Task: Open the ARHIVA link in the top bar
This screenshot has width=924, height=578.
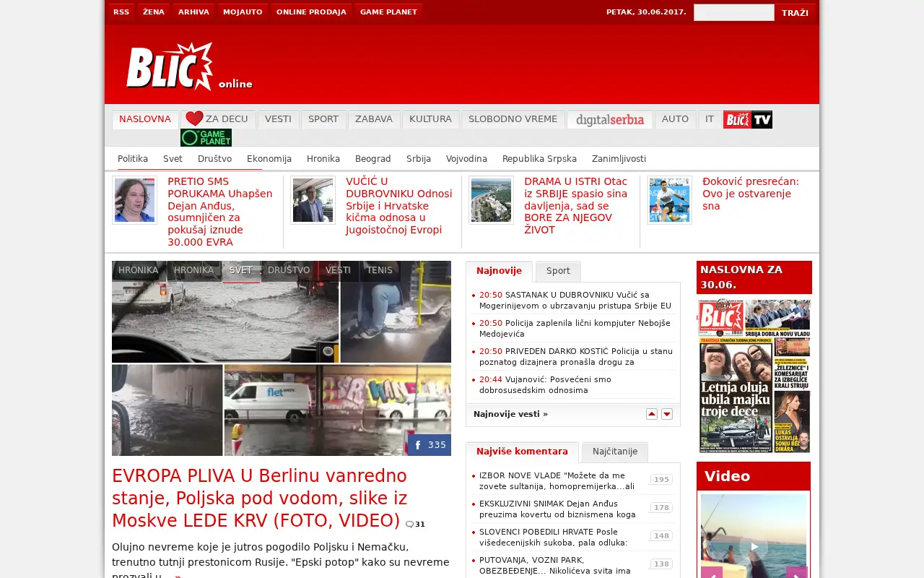Action: click(x=193, y=12)
